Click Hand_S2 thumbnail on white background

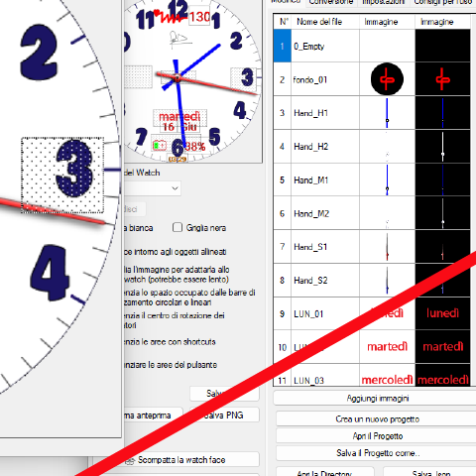coord(387,281)
